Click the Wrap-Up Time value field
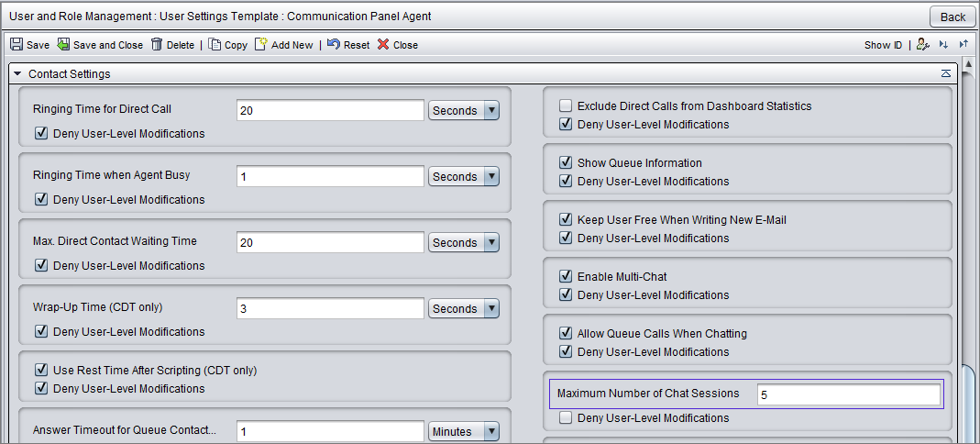The height and width of the screenshot is (444, 980). click(x=331, y=308)
